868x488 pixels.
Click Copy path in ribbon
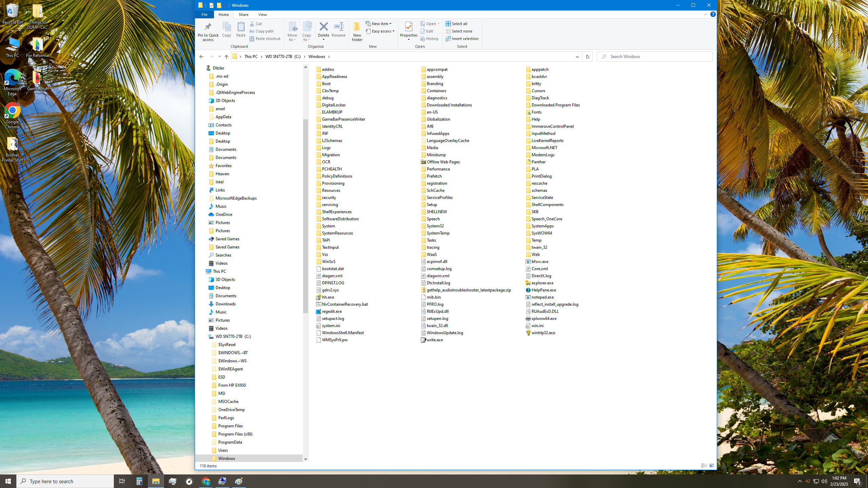coord(261,31)
